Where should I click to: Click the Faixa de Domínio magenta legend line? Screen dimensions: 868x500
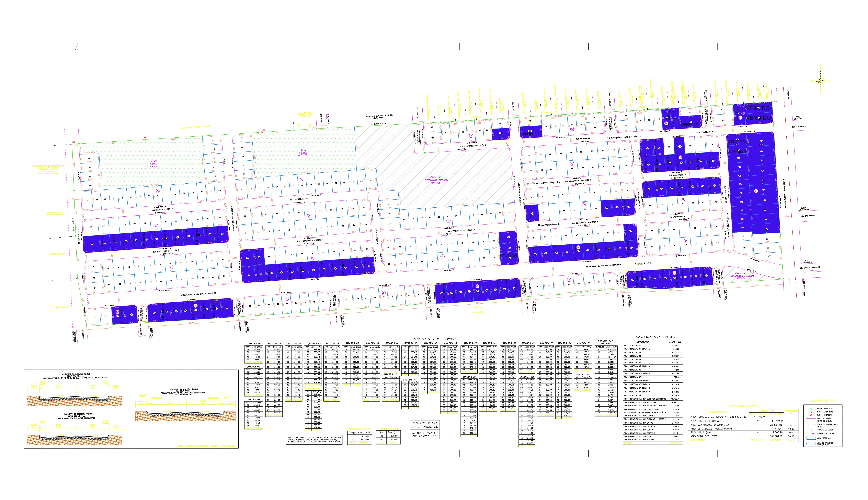pyautogui.click(x=811, y=418)
